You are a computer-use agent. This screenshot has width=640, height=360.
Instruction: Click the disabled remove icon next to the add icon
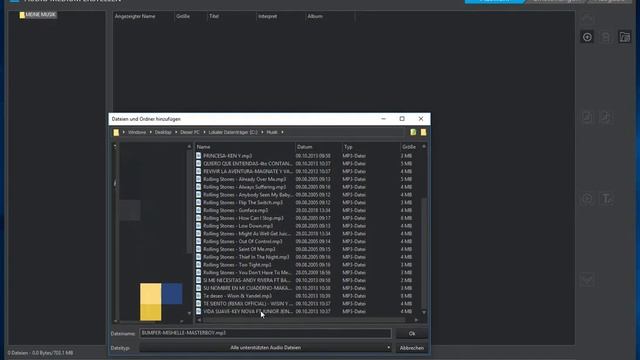coord(606,37)
